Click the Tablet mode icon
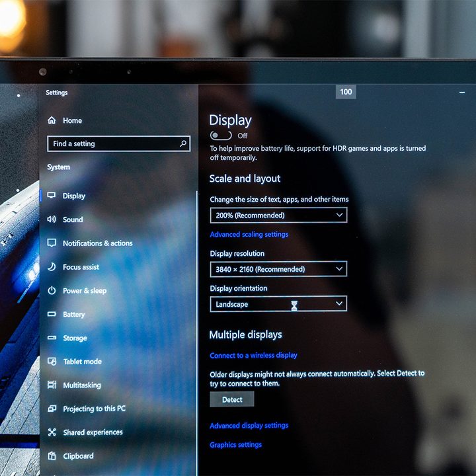 click(x=52, y=361)
